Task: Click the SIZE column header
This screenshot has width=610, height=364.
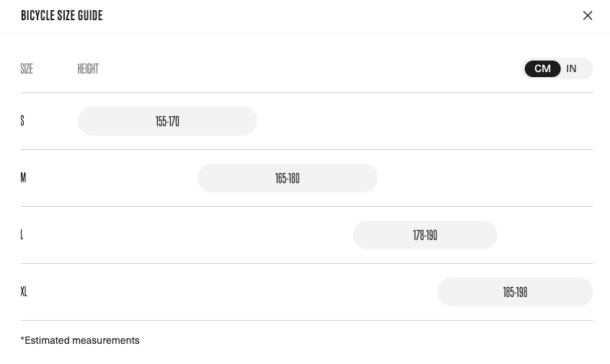Action: tap(27, 68)
